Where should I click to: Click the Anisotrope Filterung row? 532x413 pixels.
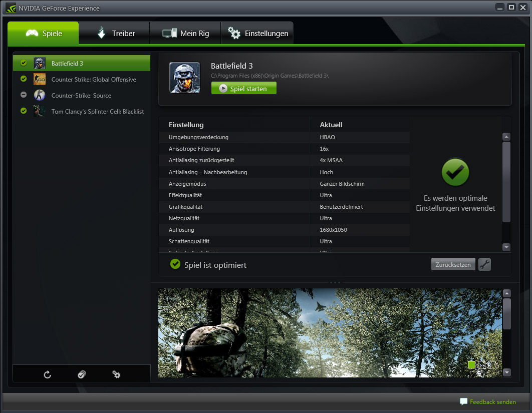point(285,149)
